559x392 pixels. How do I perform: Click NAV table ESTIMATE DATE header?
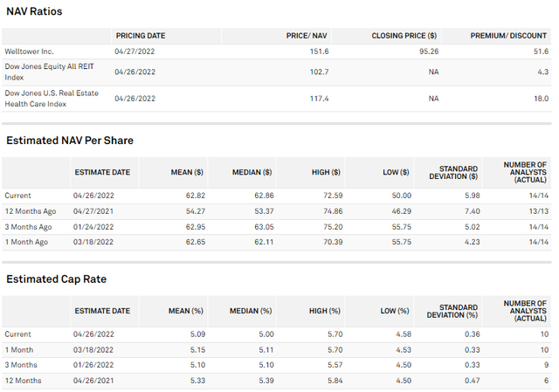(102, 173)
